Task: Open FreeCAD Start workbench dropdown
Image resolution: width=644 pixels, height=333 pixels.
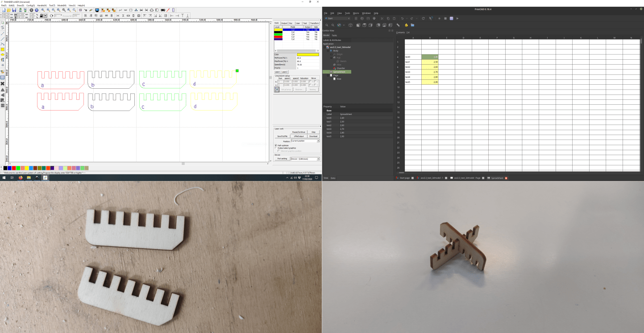Action: pos(337,18)
